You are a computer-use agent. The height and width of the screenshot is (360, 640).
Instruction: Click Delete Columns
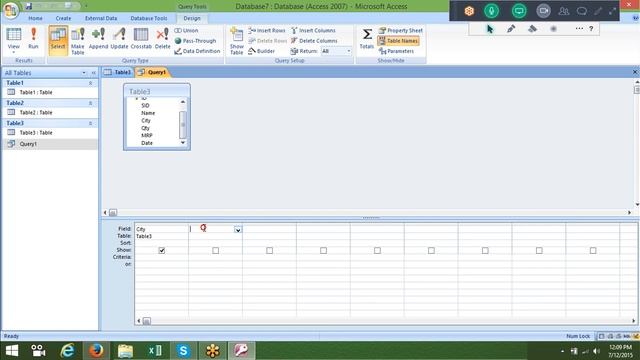coord(314,41)
